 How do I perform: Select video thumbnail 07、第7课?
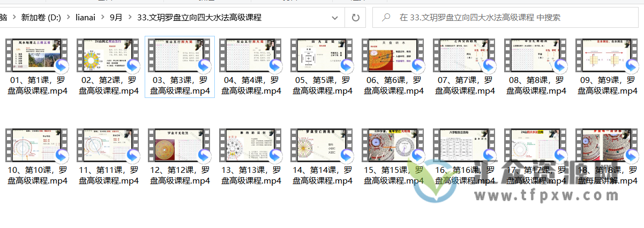(465, 56)
